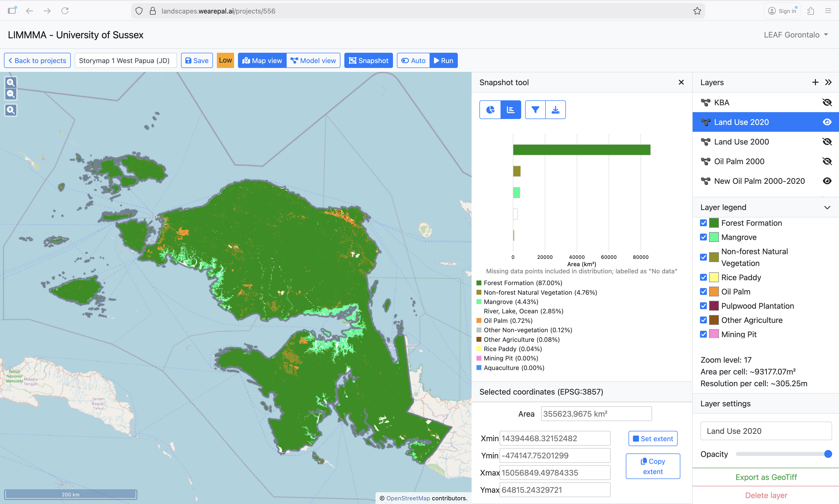Open the LEAF Gorontalo dropdown

tap(796, 35)
